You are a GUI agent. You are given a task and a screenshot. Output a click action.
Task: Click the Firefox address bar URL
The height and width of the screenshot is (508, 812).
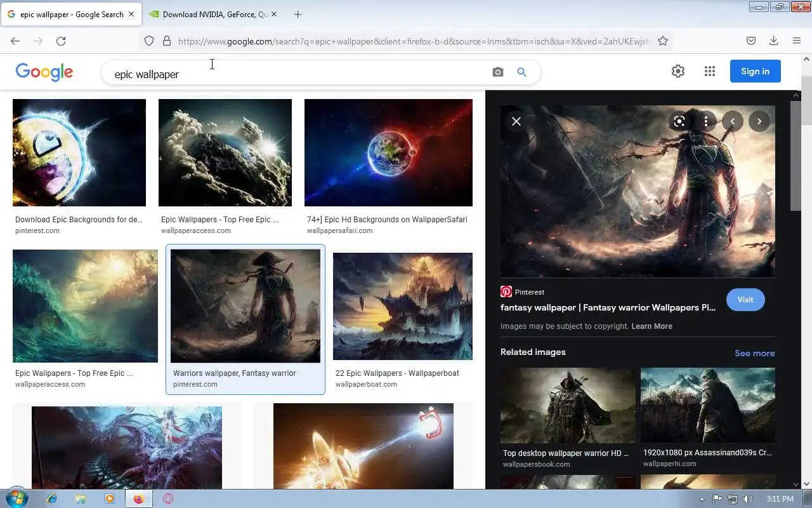click(415, 41)
